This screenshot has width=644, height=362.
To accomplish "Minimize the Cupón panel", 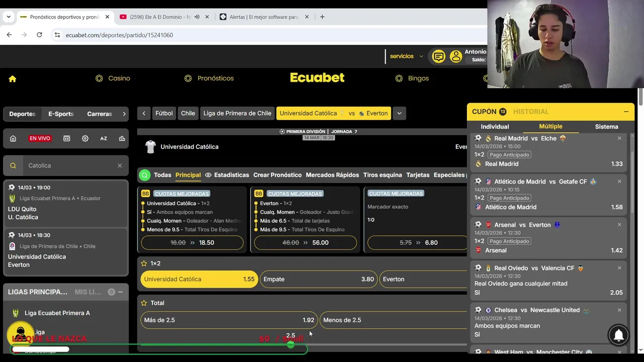I will click(x=626, y=112).
